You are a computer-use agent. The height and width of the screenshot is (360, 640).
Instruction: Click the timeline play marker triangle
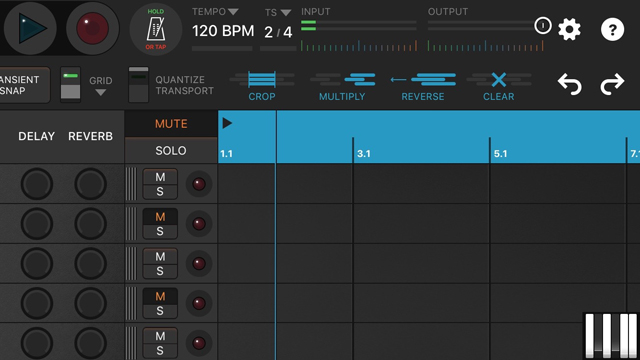point(227,123)
